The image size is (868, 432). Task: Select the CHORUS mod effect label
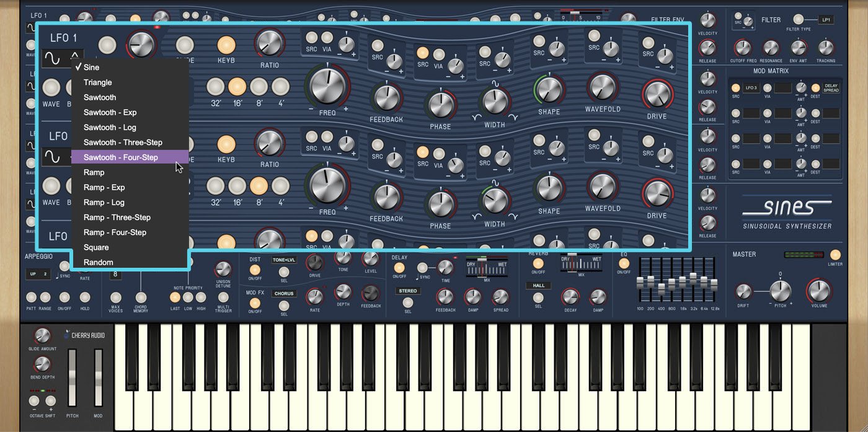[x=284, y=294]
